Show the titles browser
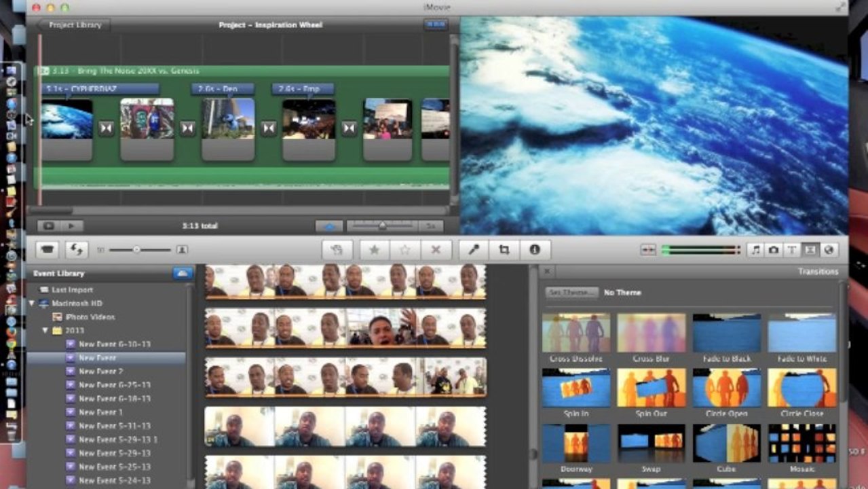This screenshot has width=868, height=489. pyautogui.click(x=791, y=250)
